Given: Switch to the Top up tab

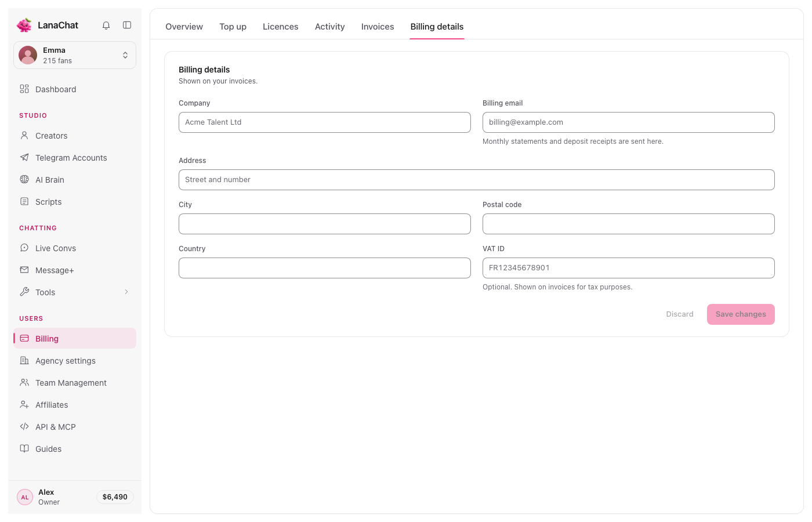Looking at the screenshot, I should [233, 27].
